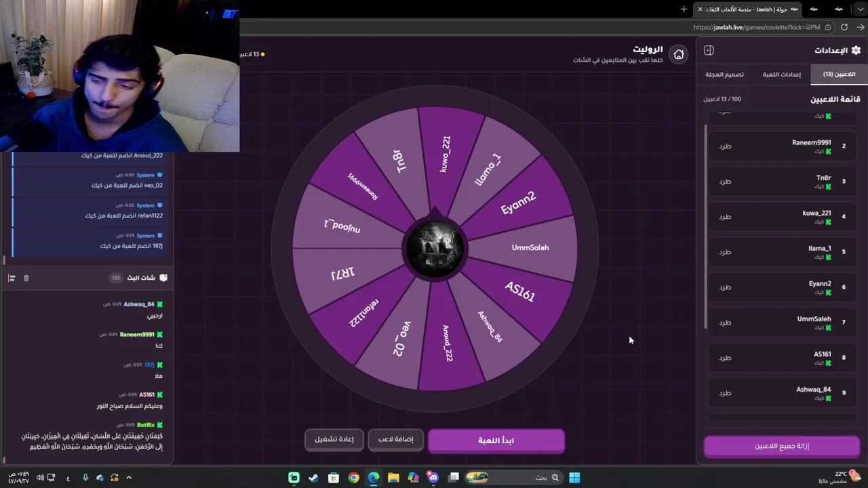Open Microsoft Store from the taskbar

coord(333,478)
